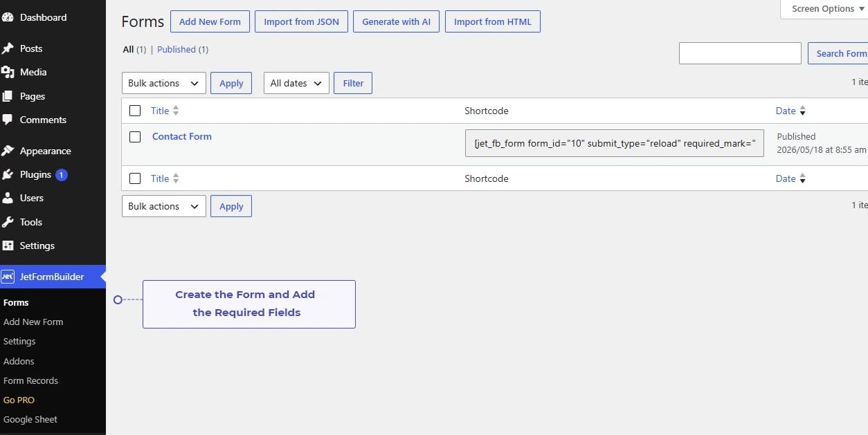This screenshot has height=435, width=868.
Task: Click the Media library icon
Action: point(8,72)
